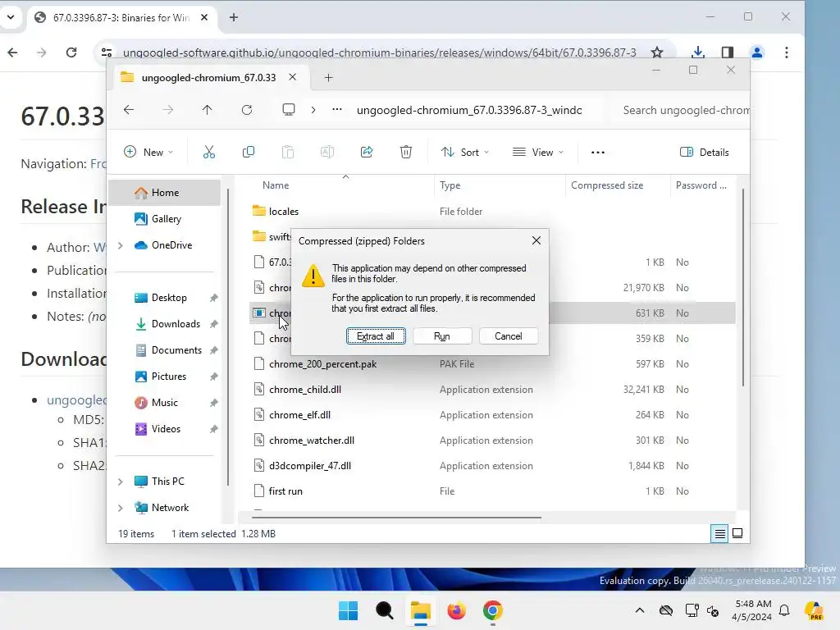Open the New dropdown in Explorer
Image resolution: width=840 pixels, height=630 pixels.
point(148,152)
